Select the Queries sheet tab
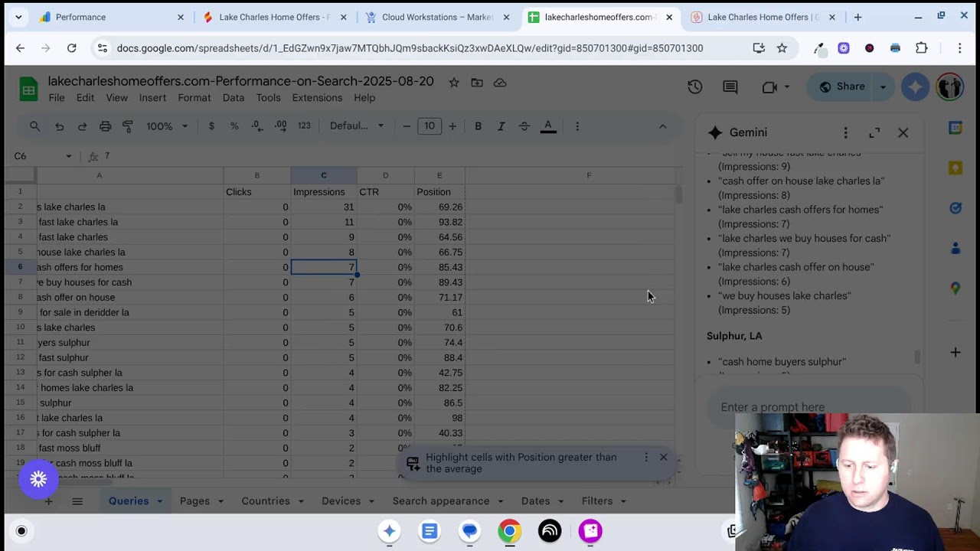The width and height of the screenshot is (980, 551). point(129,501)
